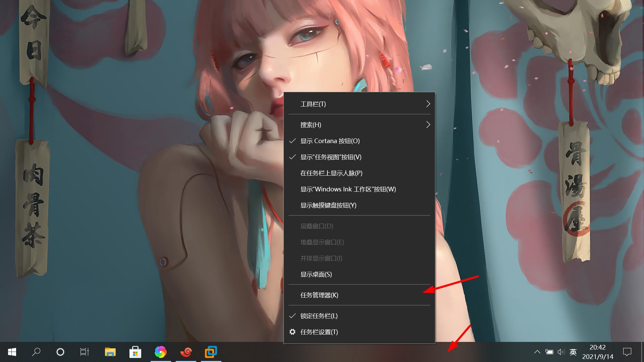This screenshot has height=362, width=644.
Task: Click the Cortana circle icon
Action: pos(60,352)
